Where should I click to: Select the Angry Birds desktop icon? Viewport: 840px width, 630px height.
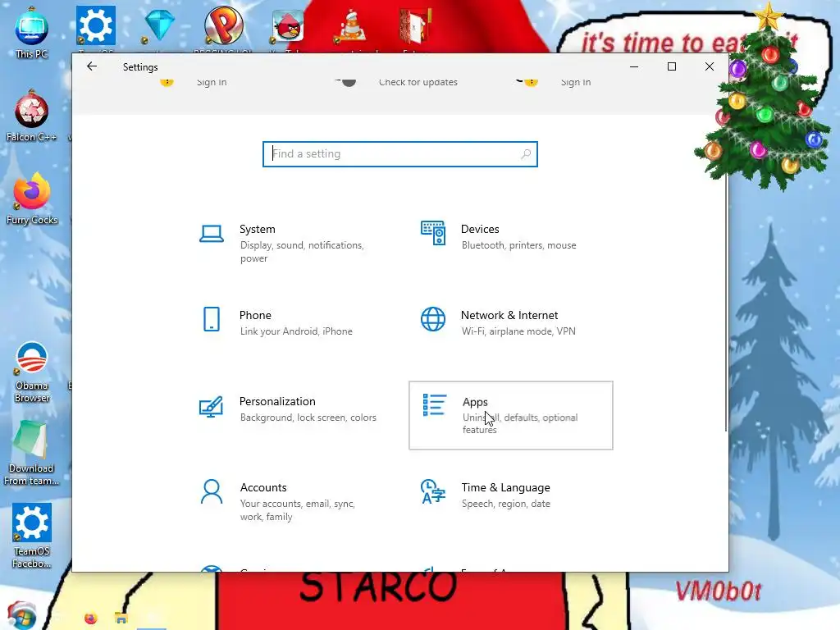click(x=288, y=25)
